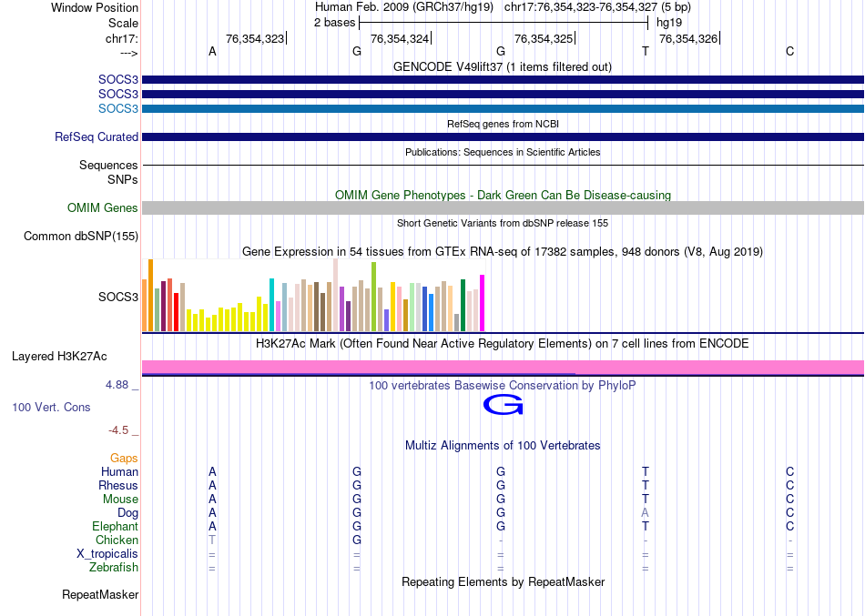Click the tall yellow-green expression bar

point(374,297)
